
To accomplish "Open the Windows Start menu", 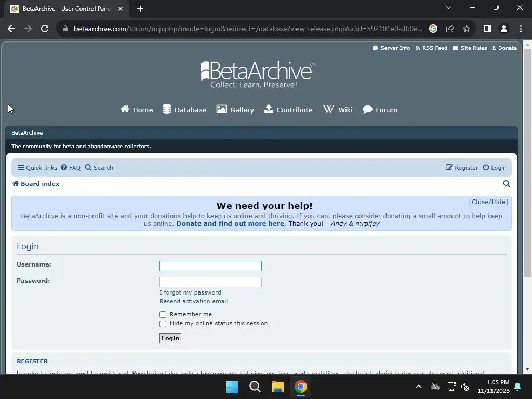I will [232, 387].
